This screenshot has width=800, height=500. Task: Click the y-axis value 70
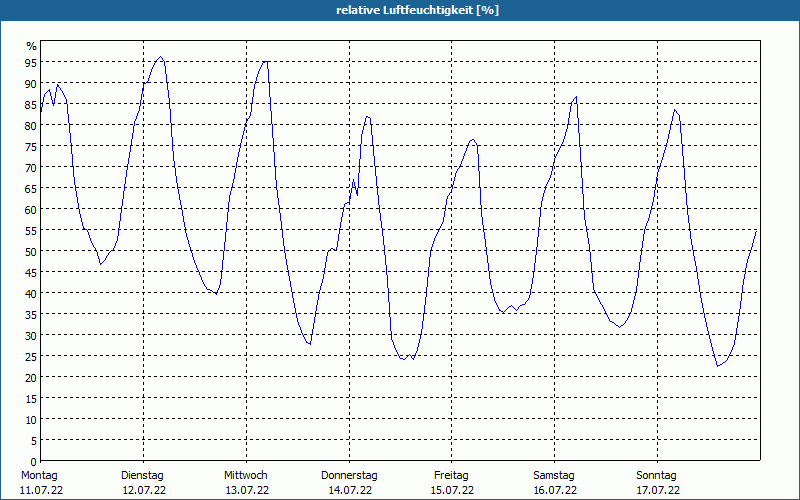pos(31,168)
